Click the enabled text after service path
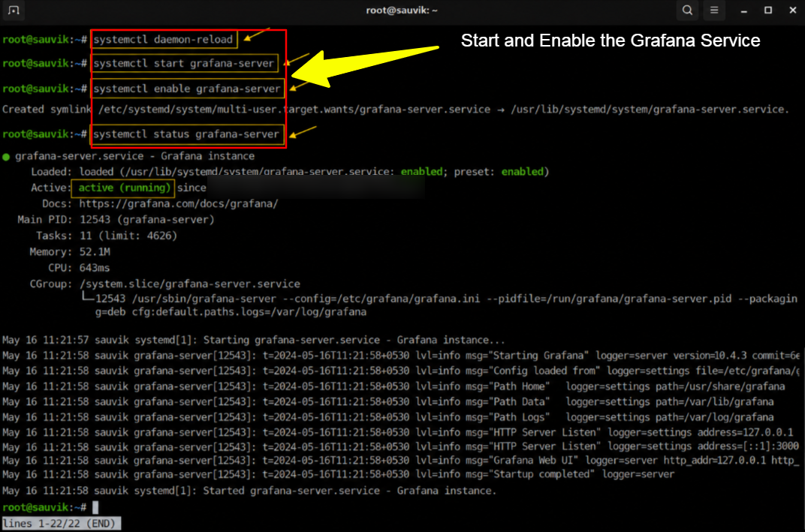 [421, 172]
